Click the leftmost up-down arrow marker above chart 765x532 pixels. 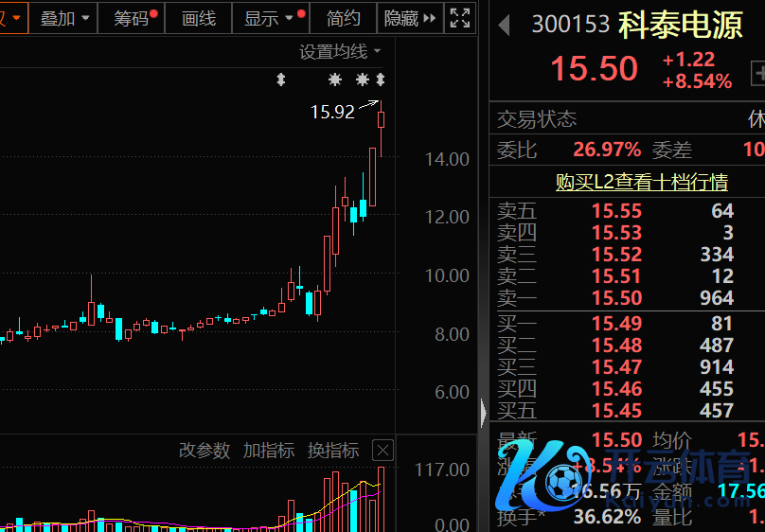(280, 80)
